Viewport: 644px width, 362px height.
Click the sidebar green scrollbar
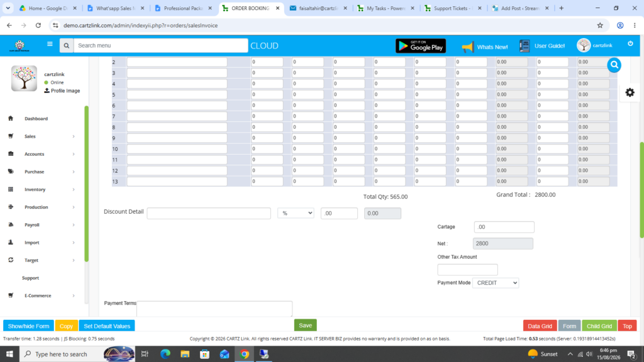[86, 184]
